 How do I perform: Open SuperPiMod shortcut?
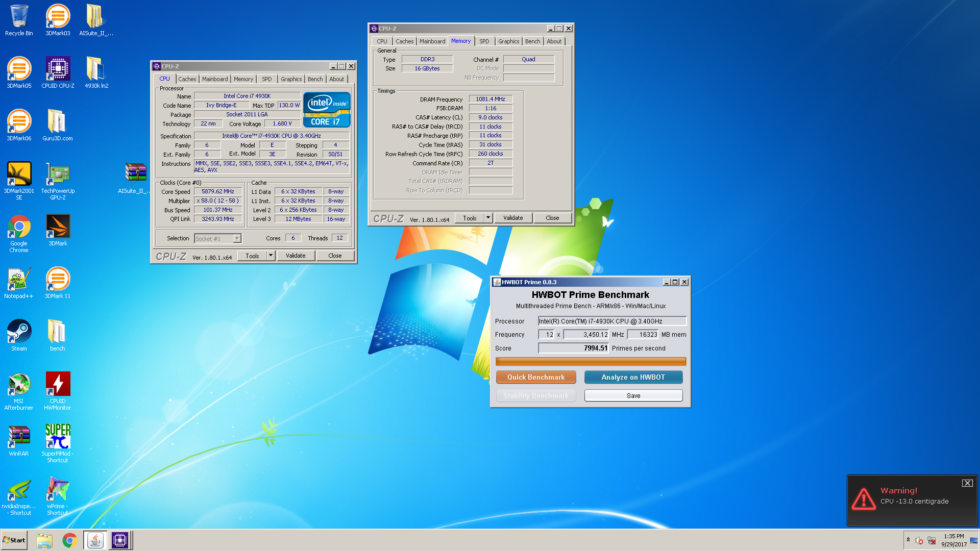(x=58, y=443)
